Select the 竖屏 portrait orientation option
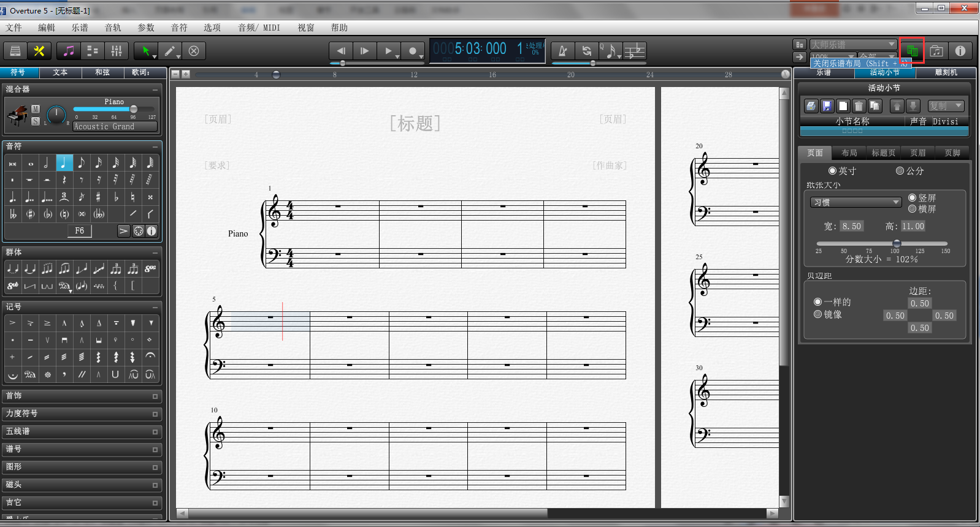 [x=912, y=198]
